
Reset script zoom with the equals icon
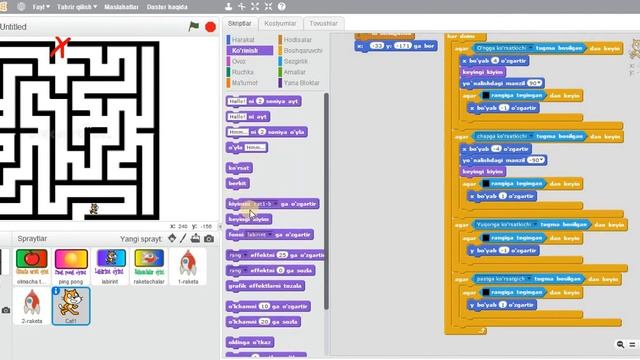[x=632, y=344]
